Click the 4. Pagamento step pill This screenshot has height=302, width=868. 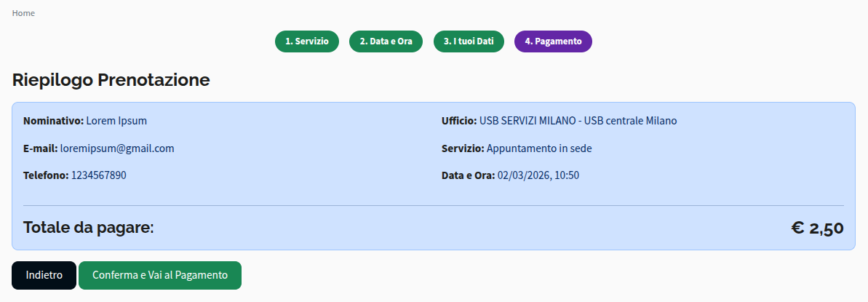click(x=553, y=41)
